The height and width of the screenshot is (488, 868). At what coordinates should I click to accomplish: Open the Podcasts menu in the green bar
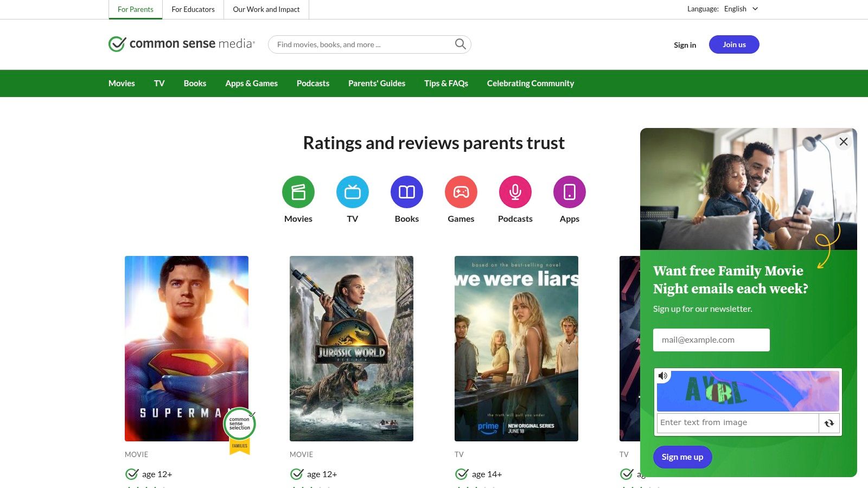[313, 84]
